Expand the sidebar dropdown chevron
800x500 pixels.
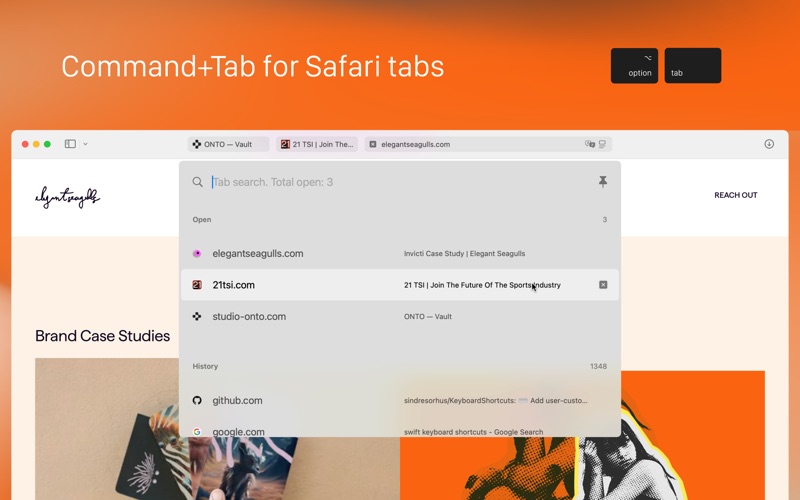click(x=85, y=144)
